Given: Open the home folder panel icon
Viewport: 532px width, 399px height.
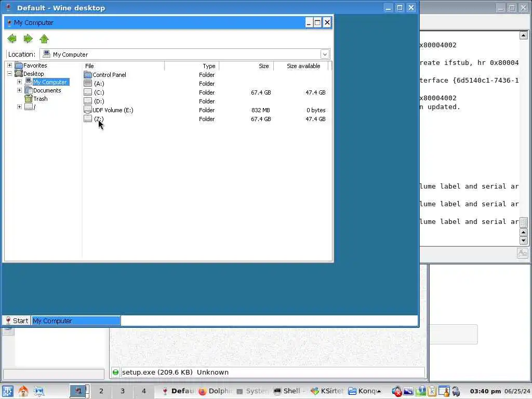Looking at the screenshot, I should point(23,391).
